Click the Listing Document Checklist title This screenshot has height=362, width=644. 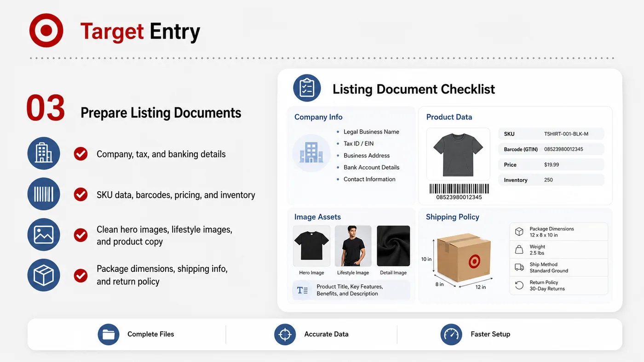coord(414,89)
